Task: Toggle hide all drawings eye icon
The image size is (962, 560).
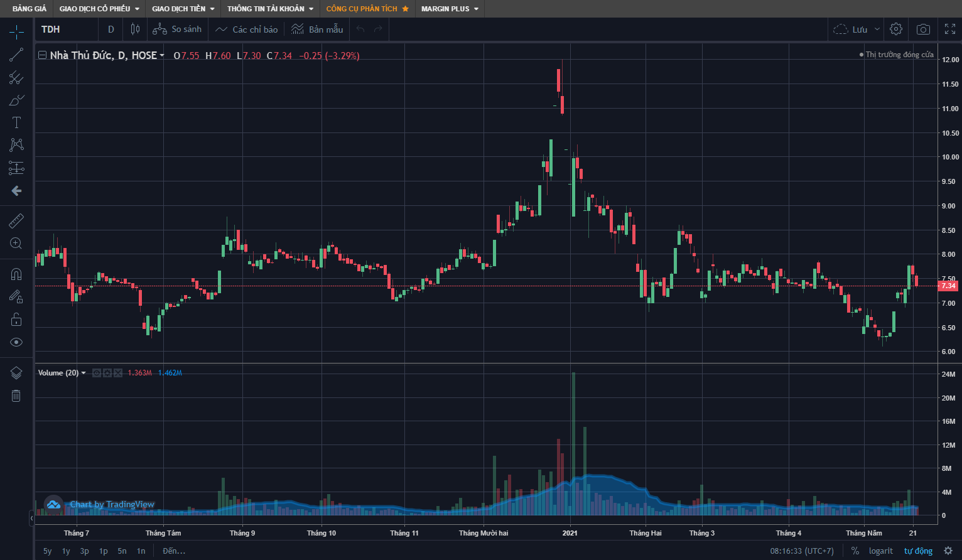Action: pos(16,342)
